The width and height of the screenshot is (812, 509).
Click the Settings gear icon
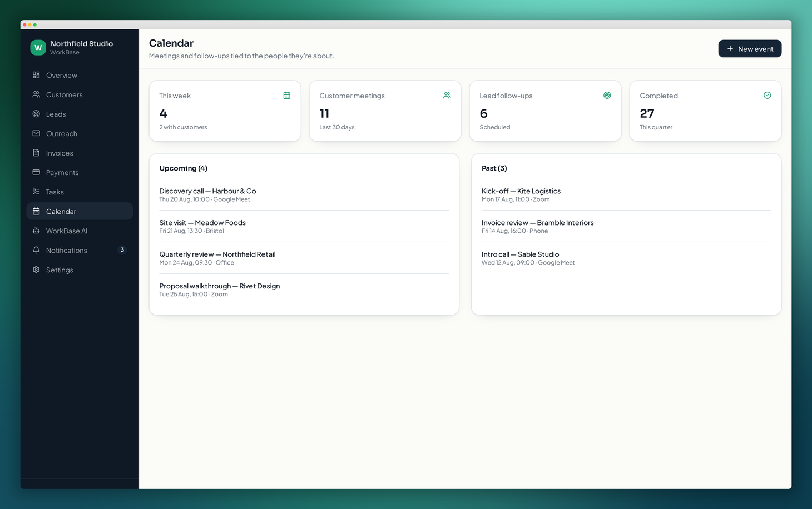(36, 270)
